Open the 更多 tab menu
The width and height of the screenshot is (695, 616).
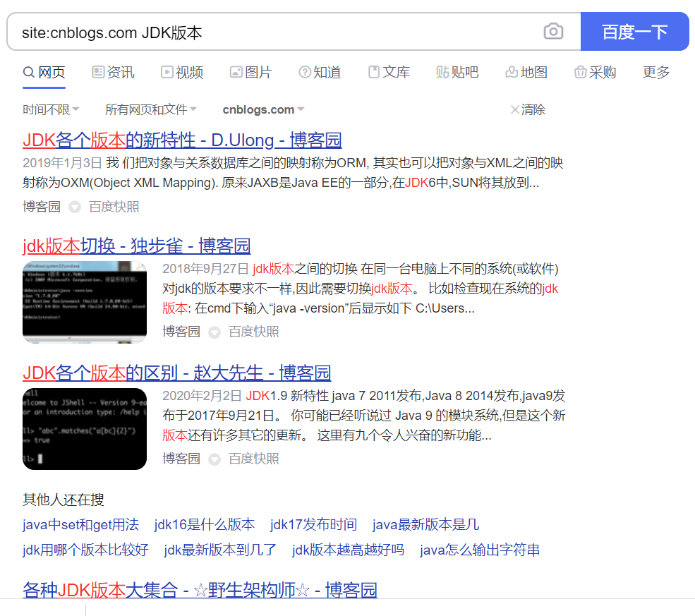point(656,72)
